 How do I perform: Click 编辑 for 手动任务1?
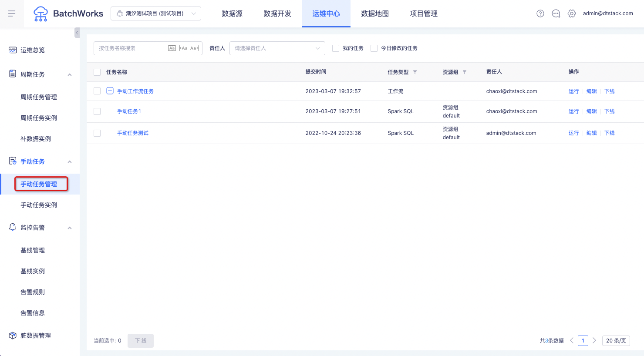[592, 111]
